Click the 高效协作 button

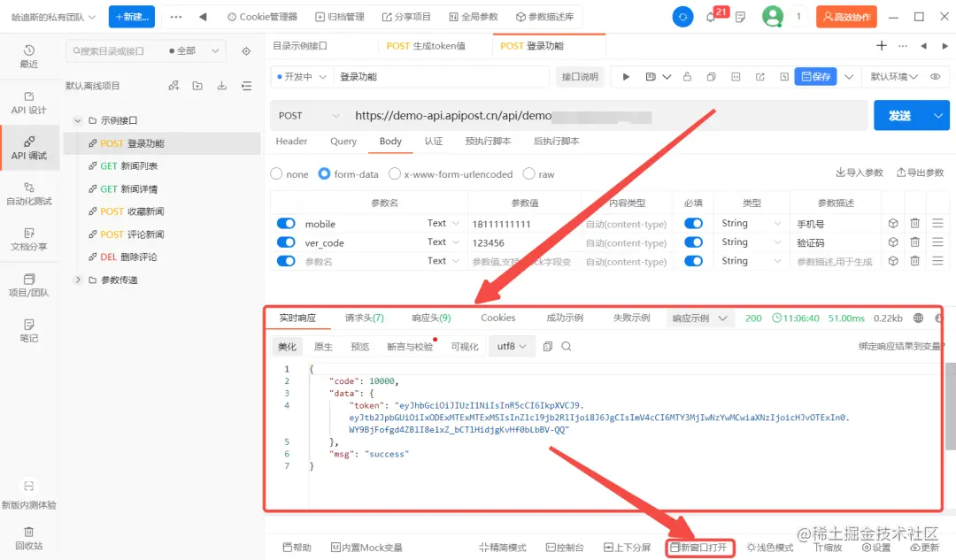click(x=846, y=17)
